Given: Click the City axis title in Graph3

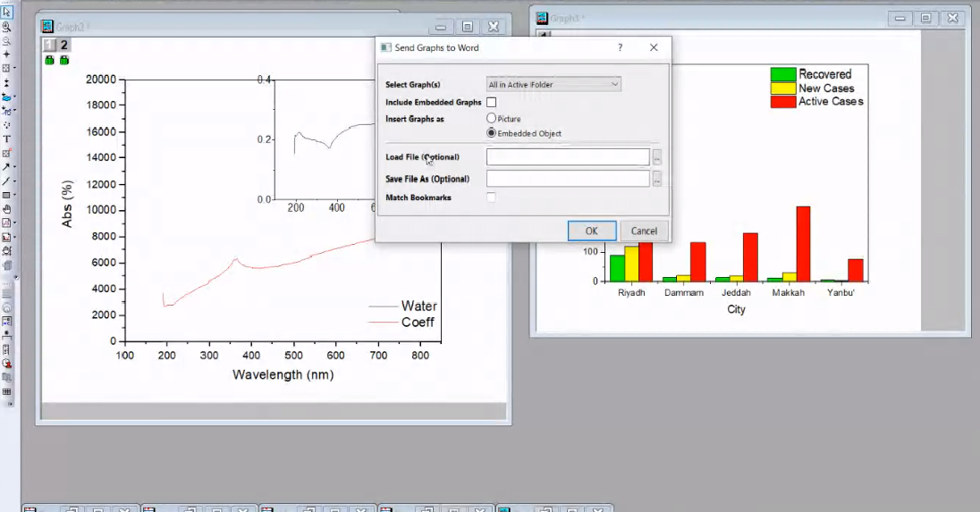Looking at the screenshot, I should (x=736, y=309).
